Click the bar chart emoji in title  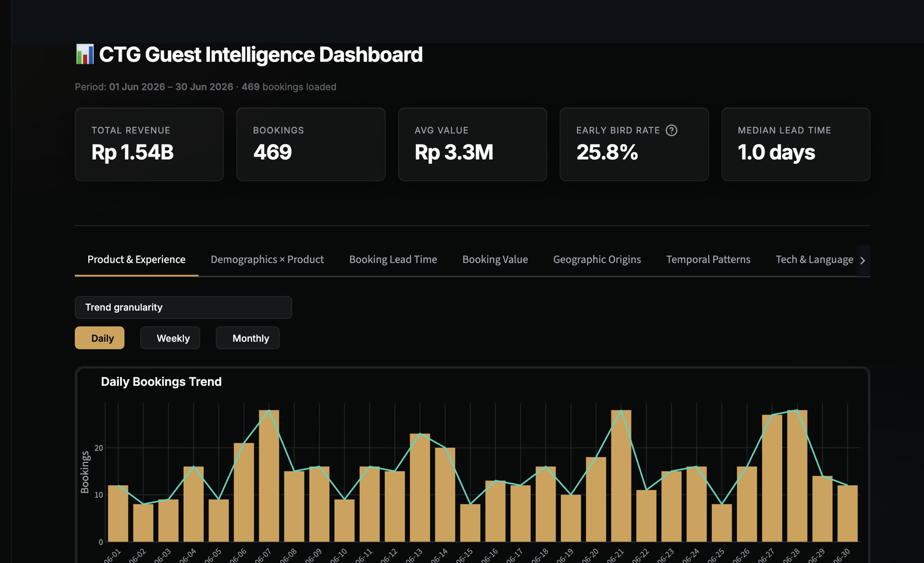click(x=85, y=54)
